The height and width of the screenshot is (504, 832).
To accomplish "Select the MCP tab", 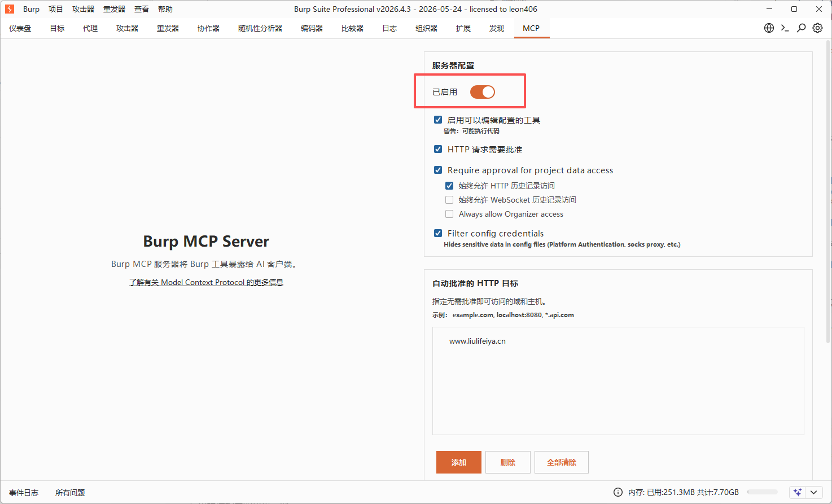I will pyautogui.click(x=531, y=28).
